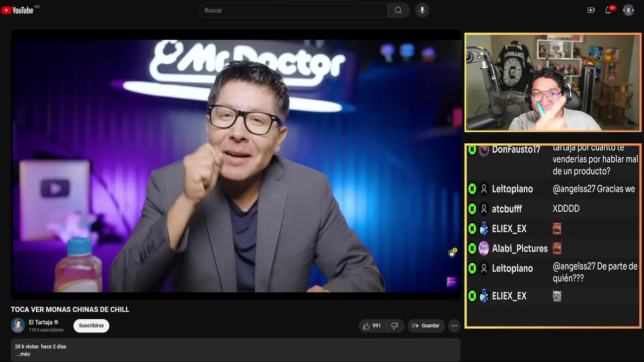Click the username Alabi_Pictures in chat

pos(520,248)
